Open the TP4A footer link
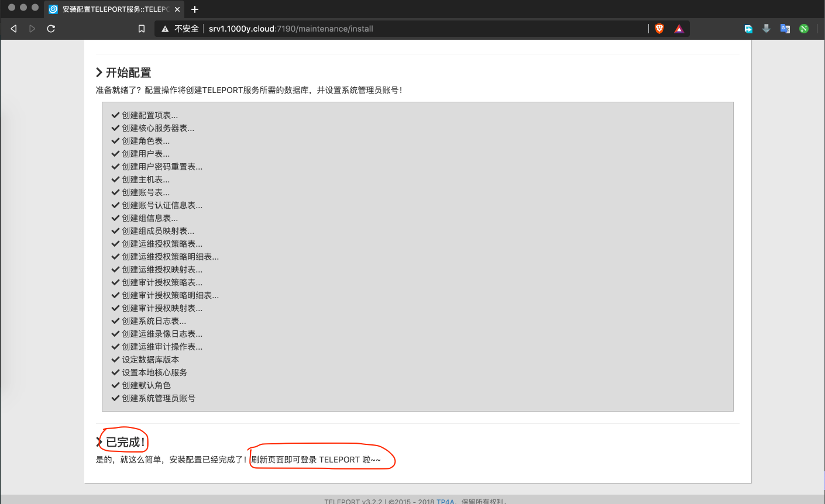Screen dimensions: 825x504 445,501
